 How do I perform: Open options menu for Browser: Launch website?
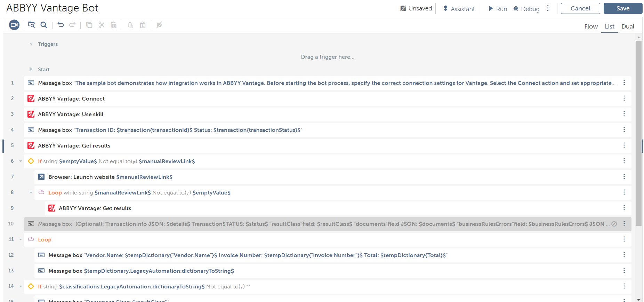(x=624, y=177)
